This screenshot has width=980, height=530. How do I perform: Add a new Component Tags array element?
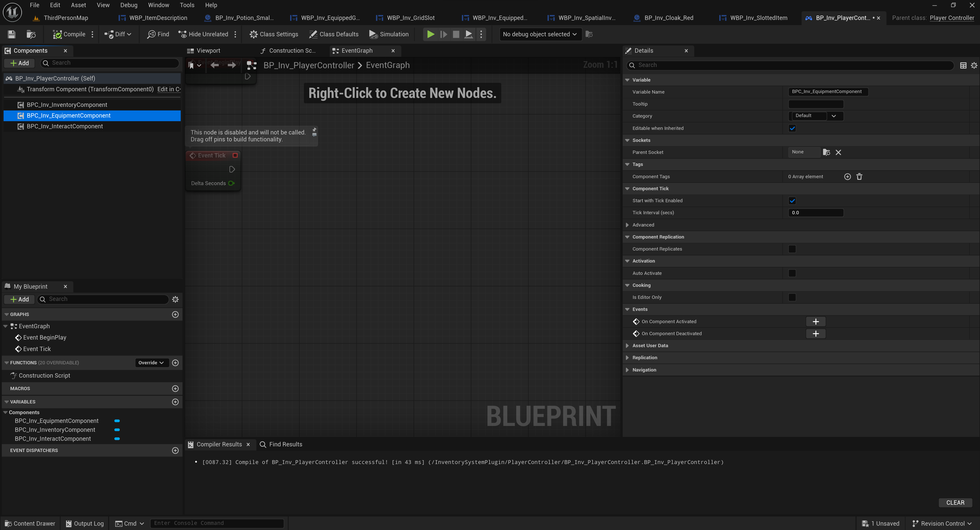click(847, 177)
